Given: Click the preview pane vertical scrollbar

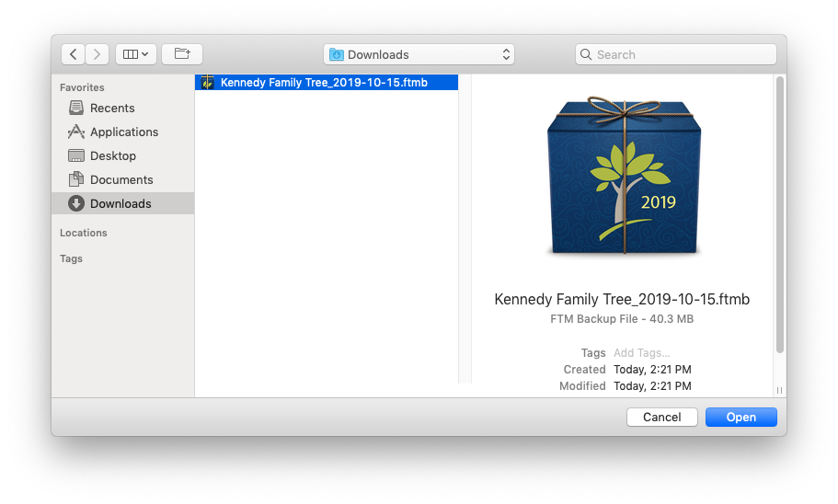Looking at the screenshot, I should click(780, 214).
